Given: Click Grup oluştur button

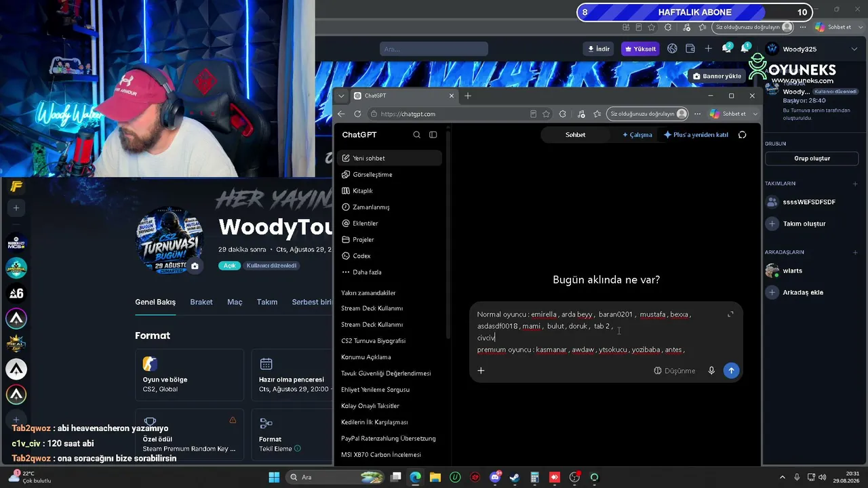Looking at the screenshot, I should [812, 159].
